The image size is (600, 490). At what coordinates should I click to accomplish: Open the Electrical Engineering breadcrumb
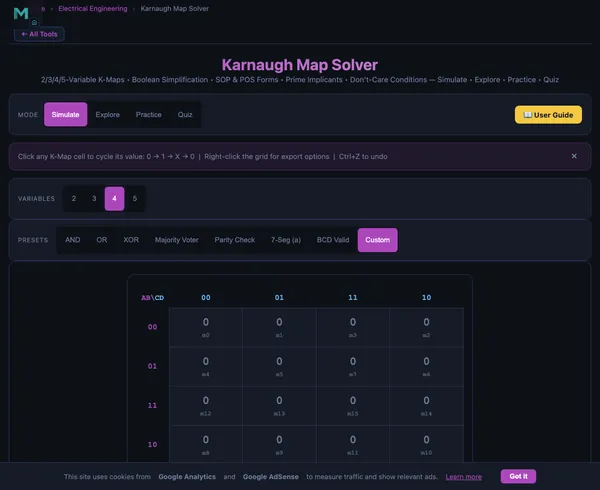(93, 8)
